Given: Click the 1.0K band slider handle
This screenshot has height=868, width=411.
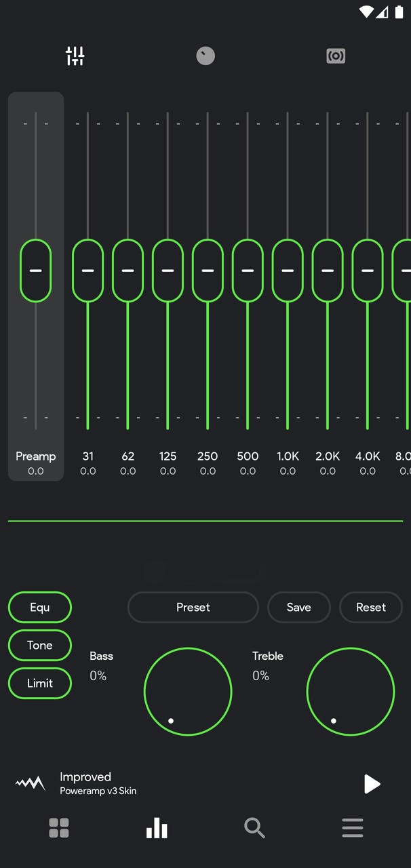Looking at the screenshot, I should (288, 271).
